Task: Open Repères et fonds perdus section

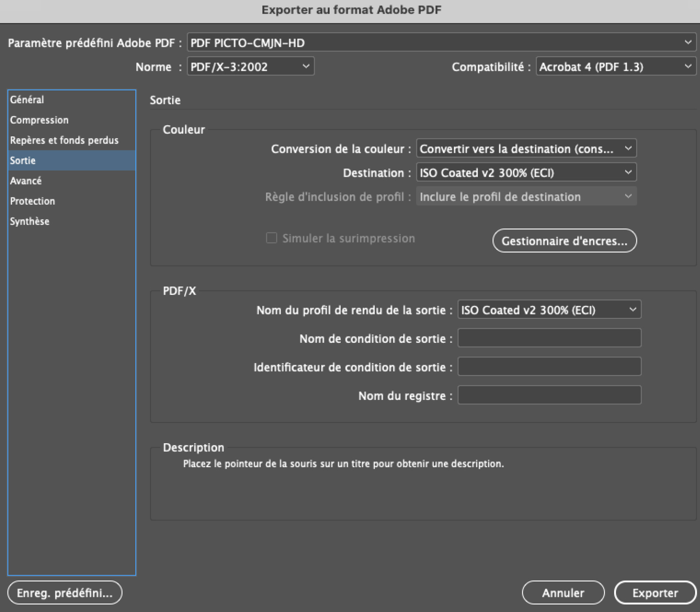Action: point(64,140)
